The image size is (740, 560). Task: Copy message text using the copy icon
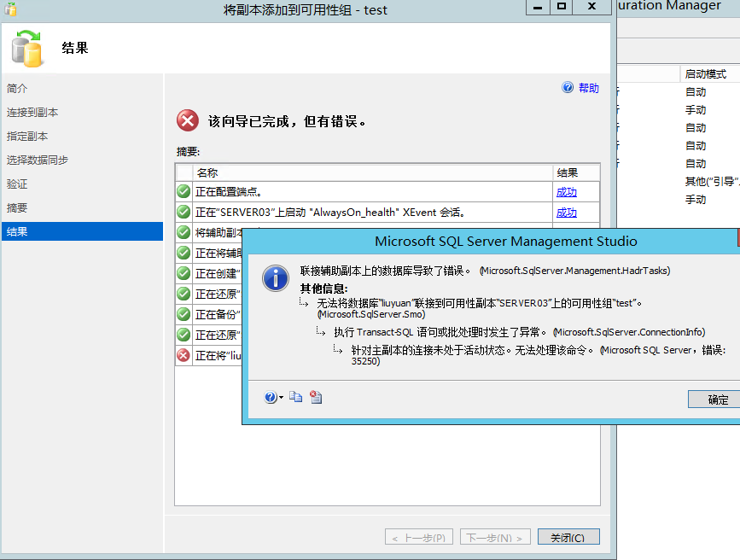coord(296,397)
